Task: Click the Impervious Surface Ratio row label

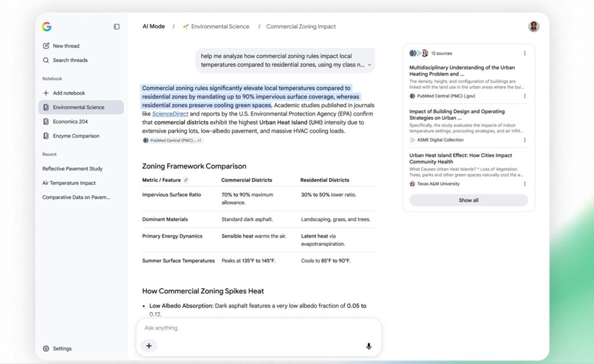Action: pyautogui.click(x=172, y=195)
